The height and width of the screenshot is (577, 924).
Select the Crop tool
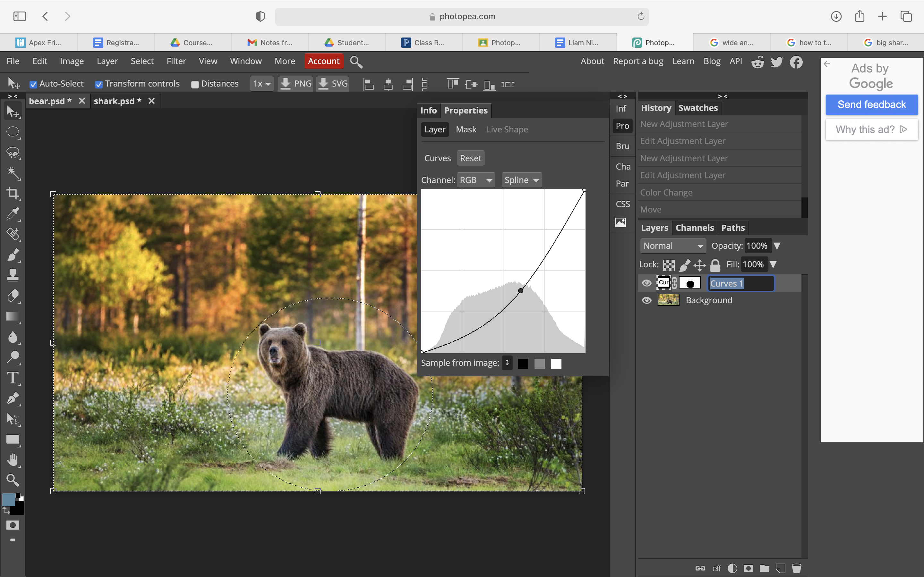(13, 193)
